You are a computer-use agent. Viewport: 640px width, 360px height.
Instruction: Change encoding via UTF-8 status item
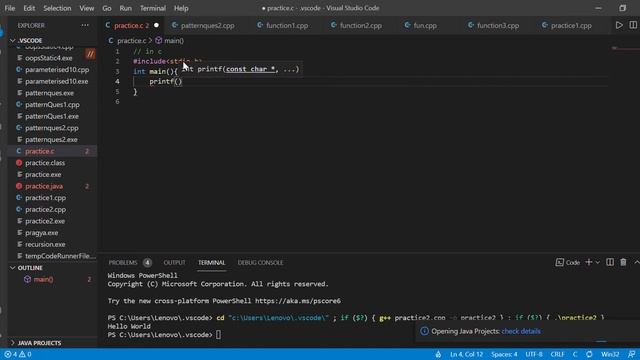click(x=534, y=354)
